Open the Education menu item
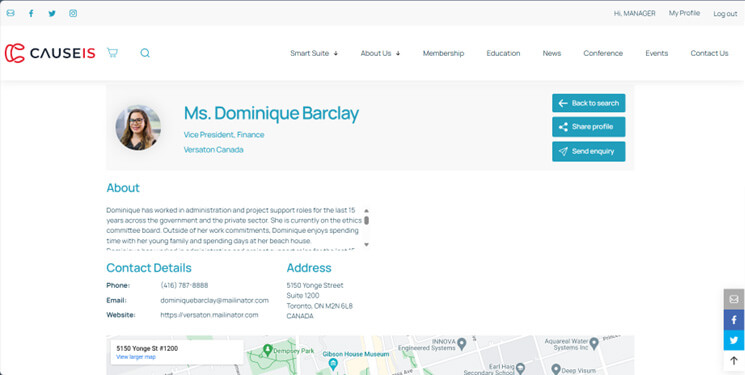 tap(503, 53)
